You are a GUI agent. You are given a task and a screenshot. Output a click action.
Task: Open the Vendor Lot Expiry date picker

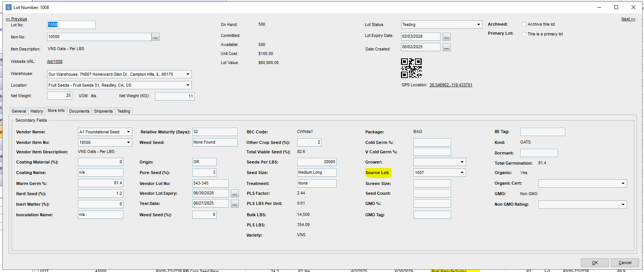click(x=235, y=194)
